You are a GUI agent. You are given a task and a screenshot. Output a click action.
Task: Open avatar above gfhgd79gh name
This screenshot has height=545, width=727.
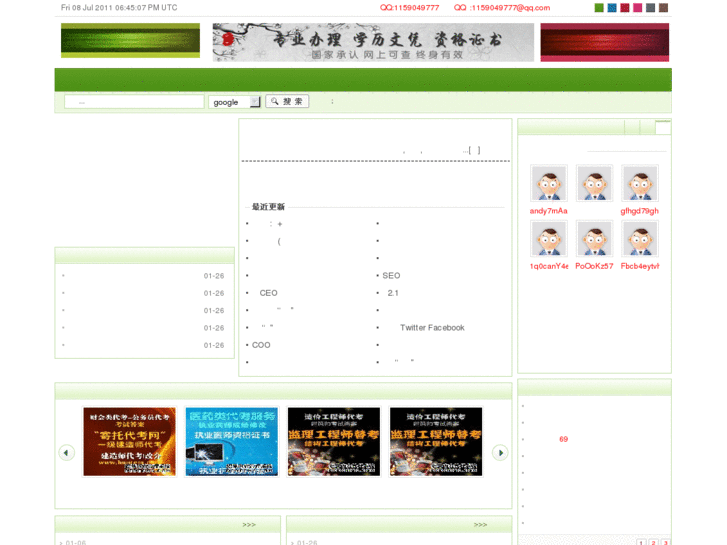640,183
